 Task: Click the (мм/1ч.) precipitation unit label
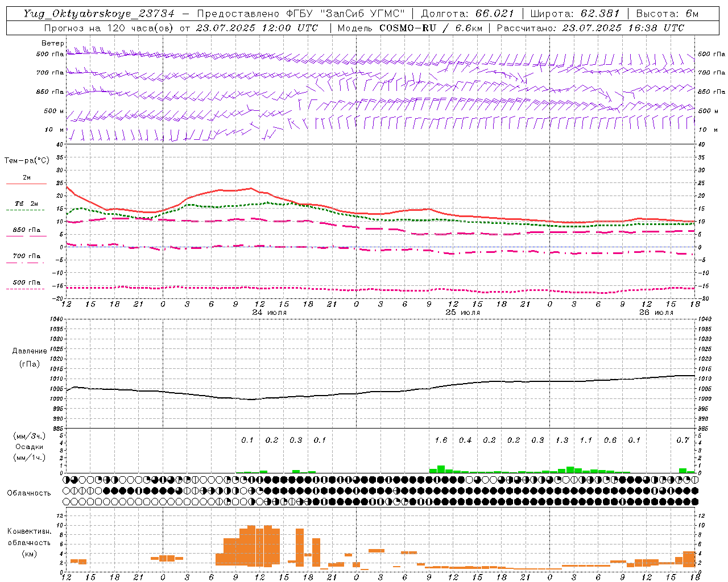[x=28, y=458]
